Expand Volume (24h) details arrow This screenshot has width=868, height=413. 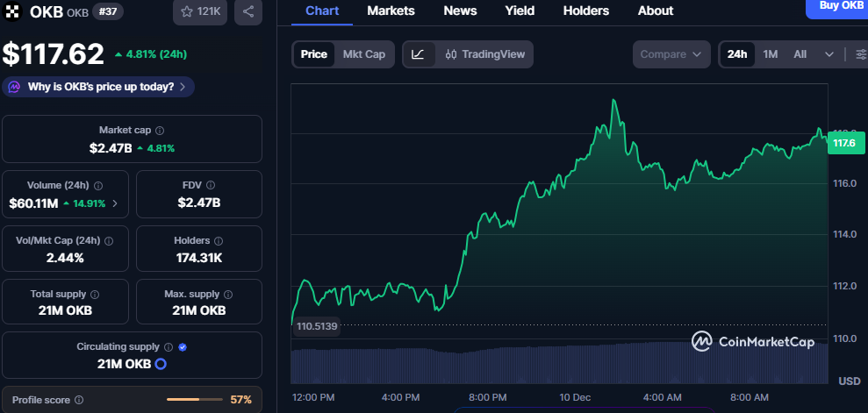tap(115, 203)
